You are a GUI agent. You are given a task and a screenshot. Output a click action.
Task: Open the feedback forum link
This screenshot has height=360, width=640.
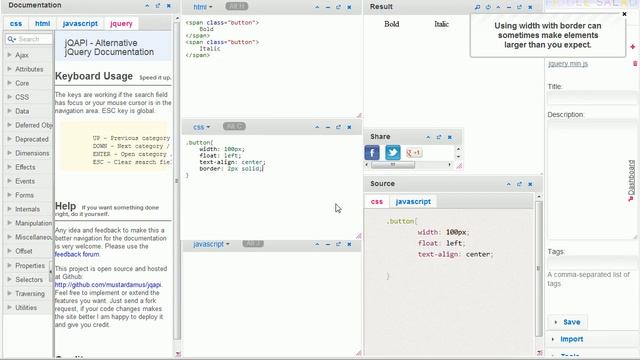click(x=77, y=254)
